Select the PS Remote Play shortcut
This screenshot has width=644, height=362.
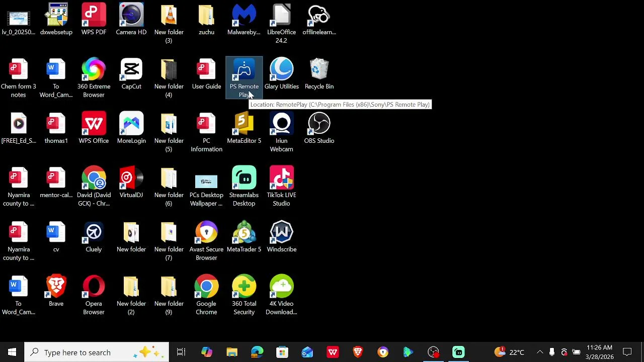(x=244, y=78)
